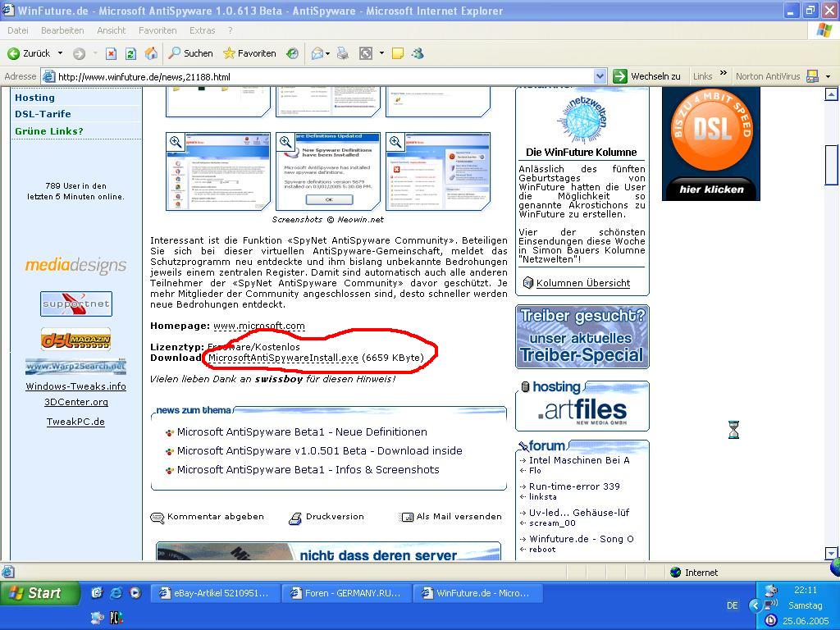This screenshot has width=840, height=630.
Task: Open the Datei menu
Action: click(x=18, y=30)
